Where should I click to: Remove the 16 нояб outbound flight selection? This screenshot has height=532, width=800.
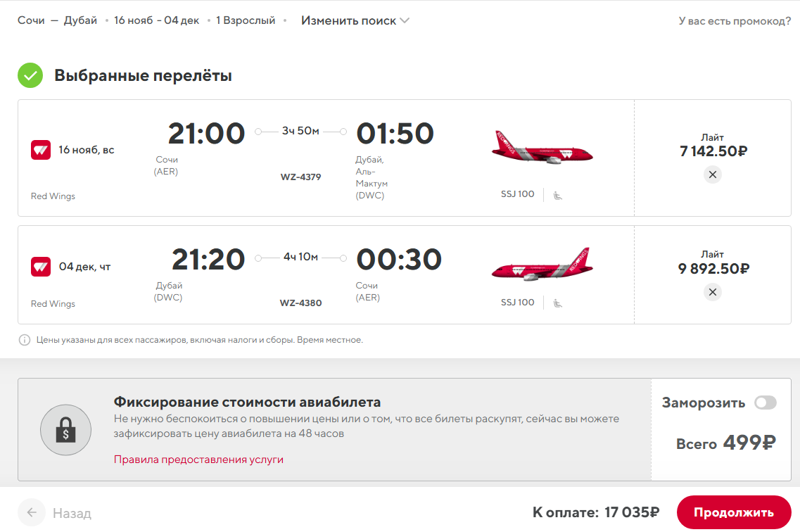[712, 175]
